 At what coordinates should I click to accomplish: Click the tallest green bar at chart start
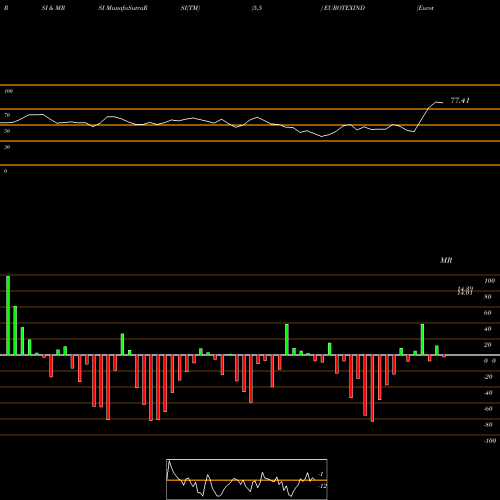point(8,315)
